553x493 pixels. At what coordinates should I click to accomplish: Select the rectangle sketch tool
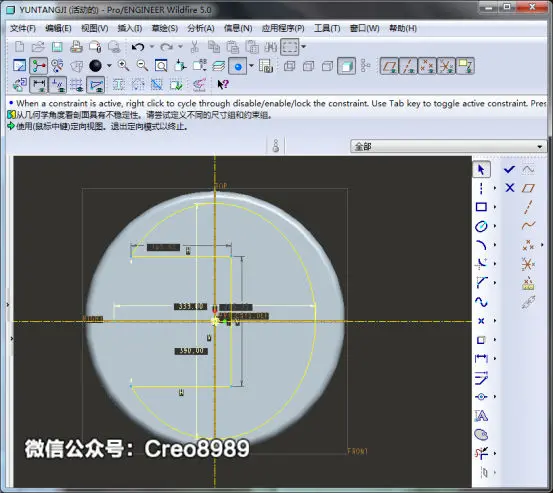tap(481, 207)
